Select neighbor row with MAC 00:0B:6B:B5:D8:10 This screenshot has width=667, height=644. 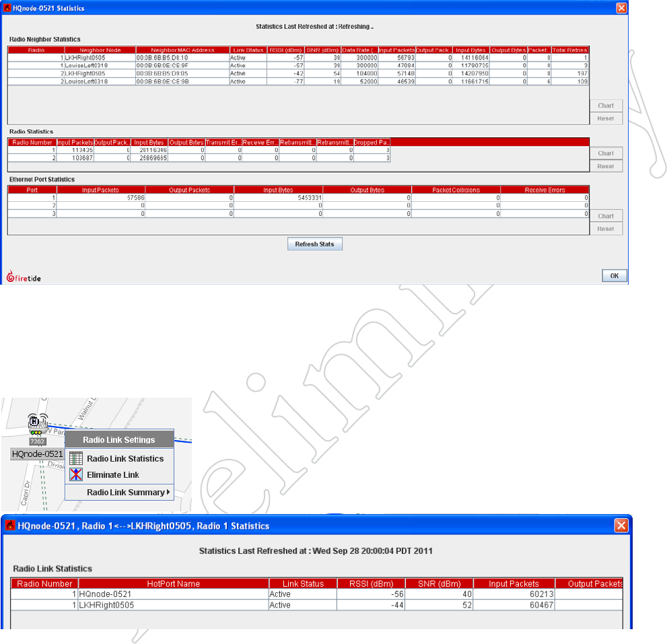point(298,58)
